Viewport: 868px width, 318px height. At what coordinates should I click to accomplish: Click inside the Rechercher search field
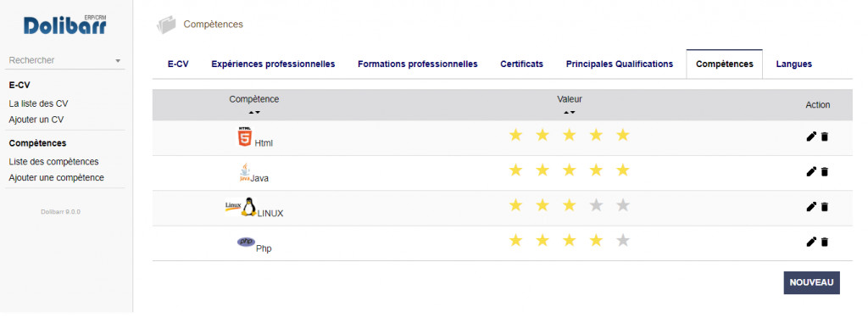click(x=59, y=60)
